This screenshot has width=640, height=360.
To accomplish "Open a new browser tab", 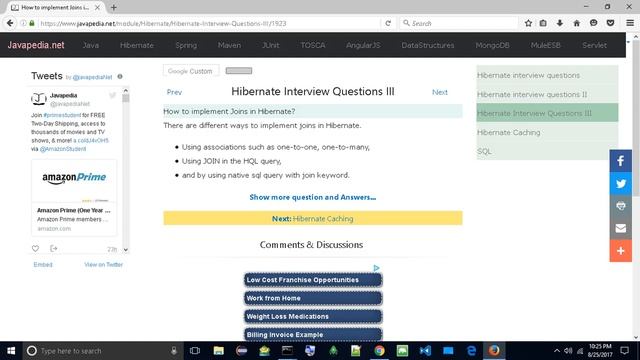I will click(114, 7).
